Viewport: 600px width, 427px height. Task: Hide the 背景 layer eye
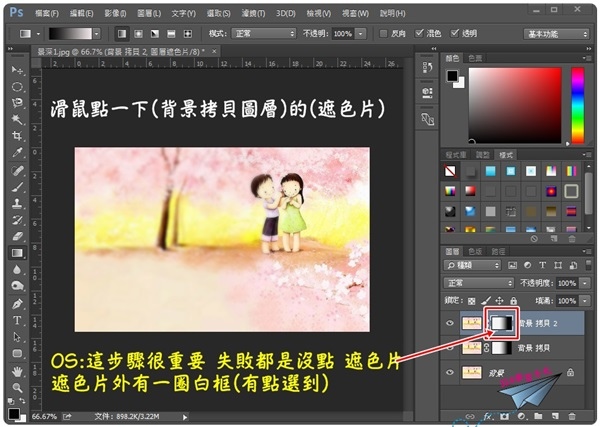click(x=450, y=372)
